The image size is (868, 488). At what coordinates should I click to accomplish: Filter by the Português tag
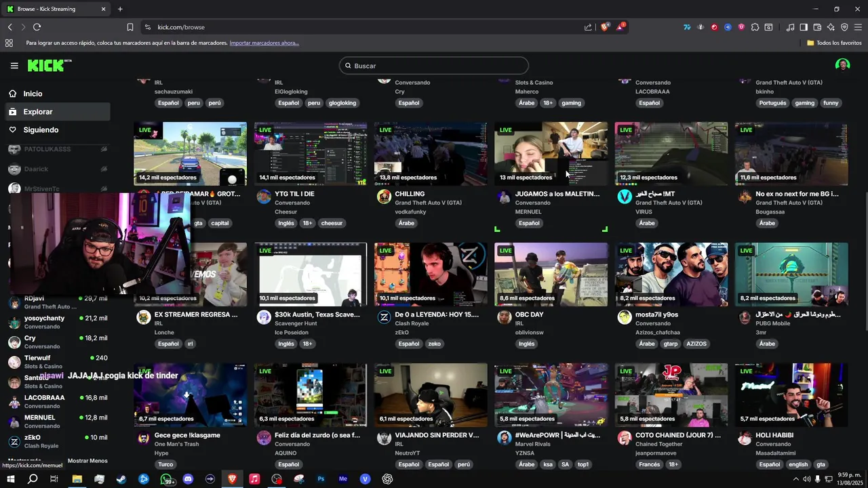click(772, 103)
